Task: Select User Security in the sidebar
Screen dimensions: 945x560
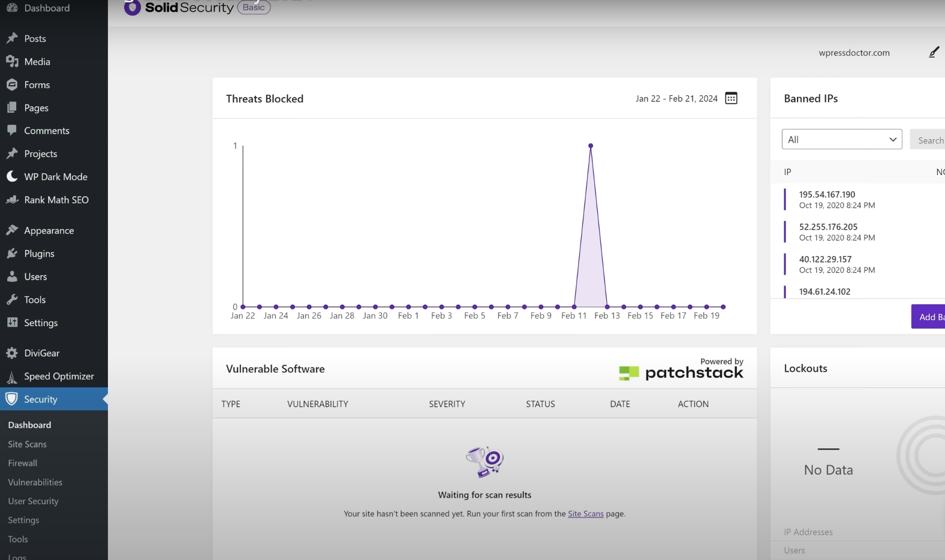Action: click(33, 501)
